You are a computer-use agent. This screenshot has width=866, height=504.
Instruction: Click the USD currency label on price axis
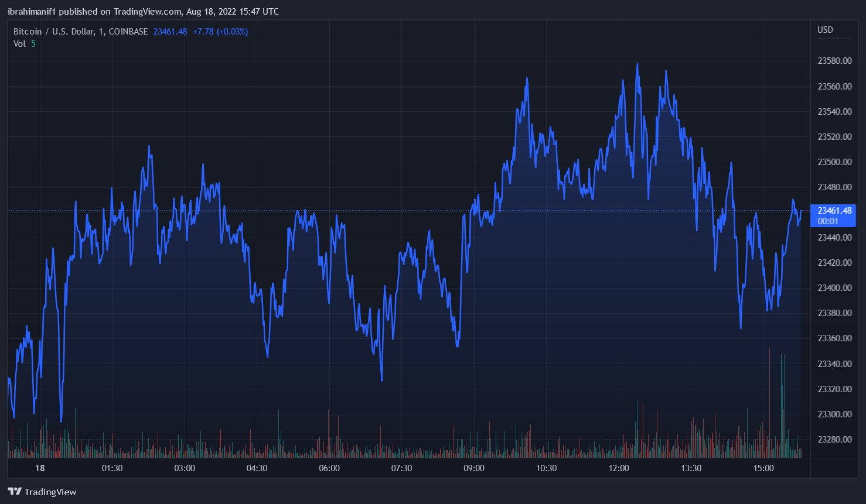(x=825, y=30)
